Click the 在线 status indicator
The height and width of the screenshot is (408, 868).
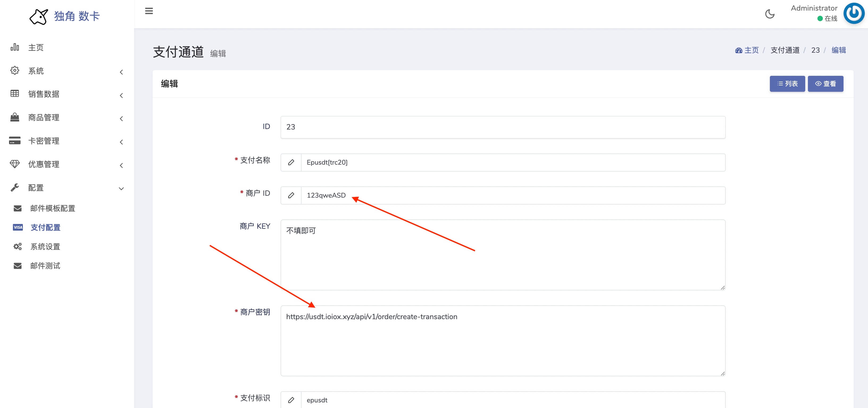pos(827,19)
